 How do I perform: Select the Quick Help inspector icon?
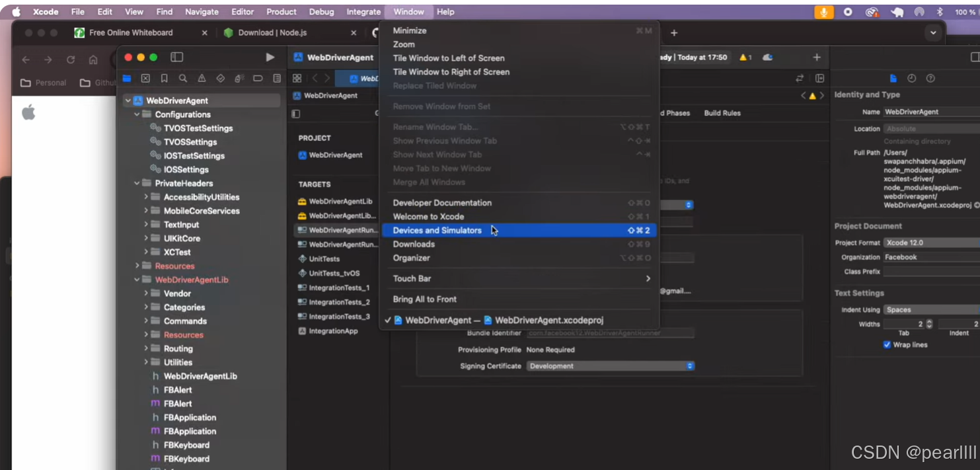[930, 78]
